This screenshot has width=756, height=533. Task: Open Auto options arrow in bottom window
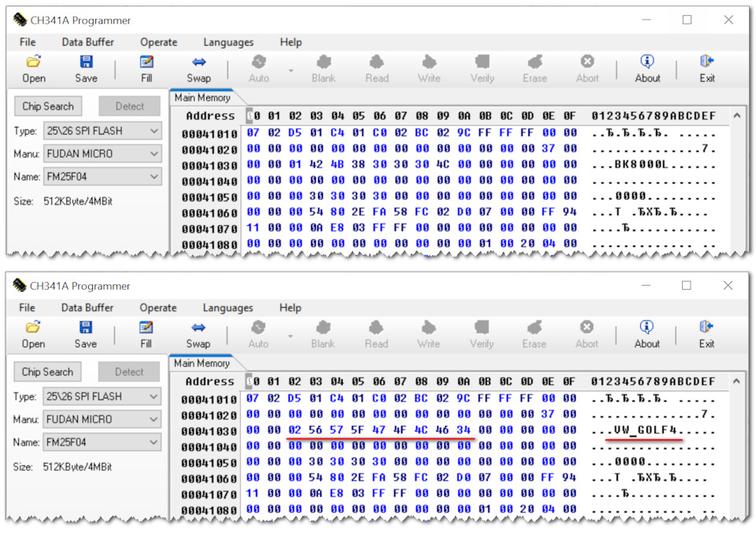coord(291,336)
